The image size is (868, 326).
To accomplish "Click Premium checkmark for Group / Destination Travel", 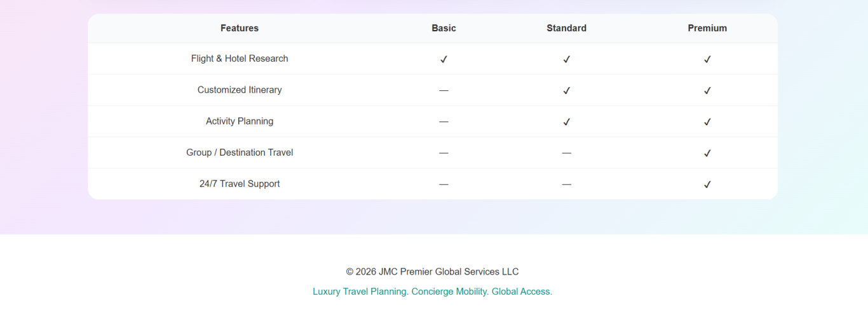I will click(707, 153).
